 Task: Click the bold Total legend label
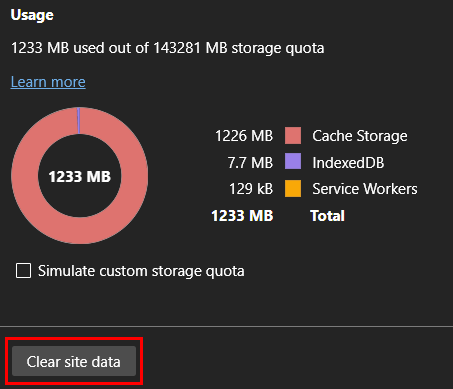click(x=327, y=216)
